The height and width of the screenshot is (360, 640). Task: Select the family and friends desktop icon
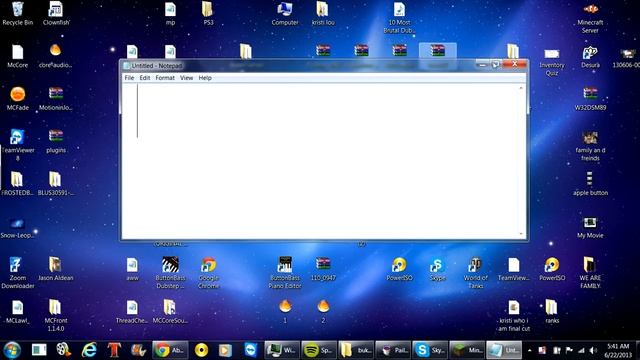click(590, 146)
